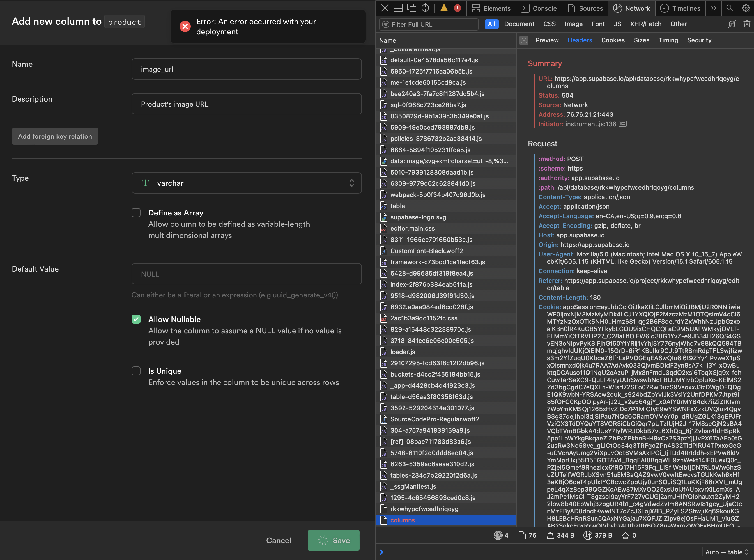Focus the Filter Full URL field

point(429,24)
